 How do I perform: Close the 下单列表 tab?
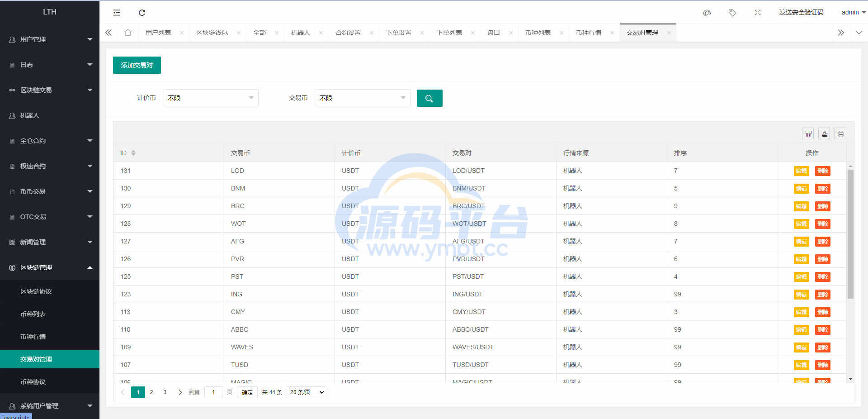pyautogui.click(x=473, y=33)
